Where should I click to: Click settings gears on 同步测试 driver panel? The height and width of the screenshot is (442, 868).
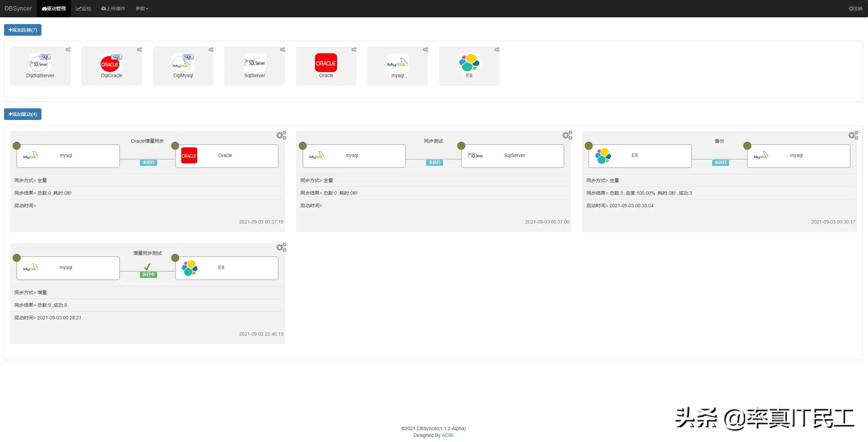click(x=567, y=135)
